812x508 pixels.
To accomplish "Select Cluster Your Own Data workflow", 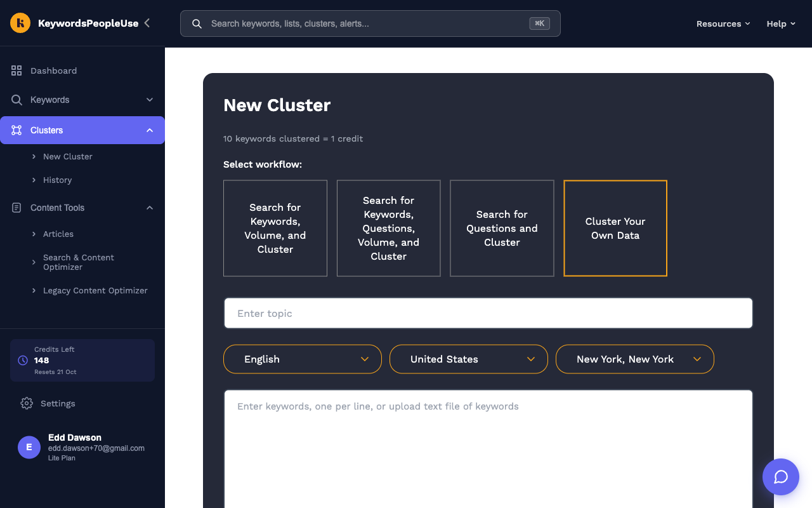I will point(615,228).
